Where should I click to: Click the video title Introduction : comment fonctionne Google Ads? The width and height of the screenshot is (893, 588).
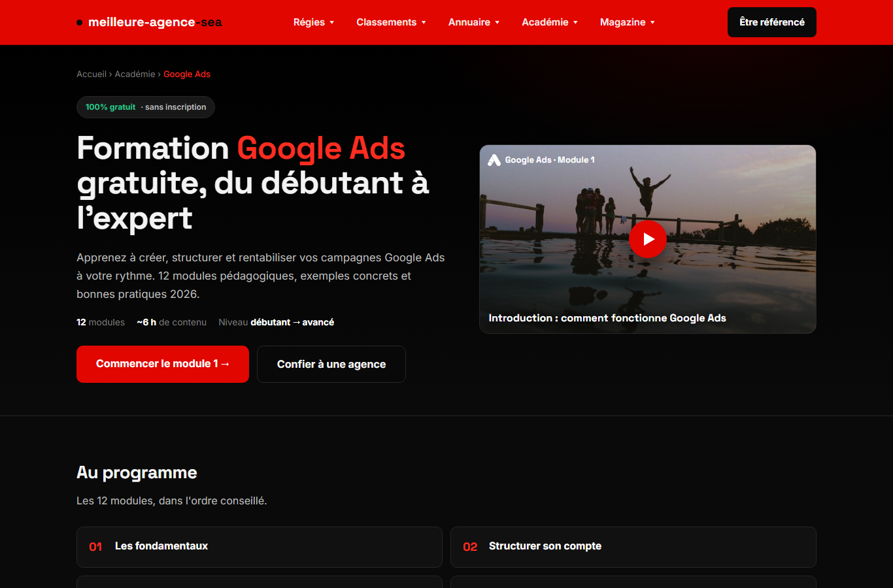[607, 318]
